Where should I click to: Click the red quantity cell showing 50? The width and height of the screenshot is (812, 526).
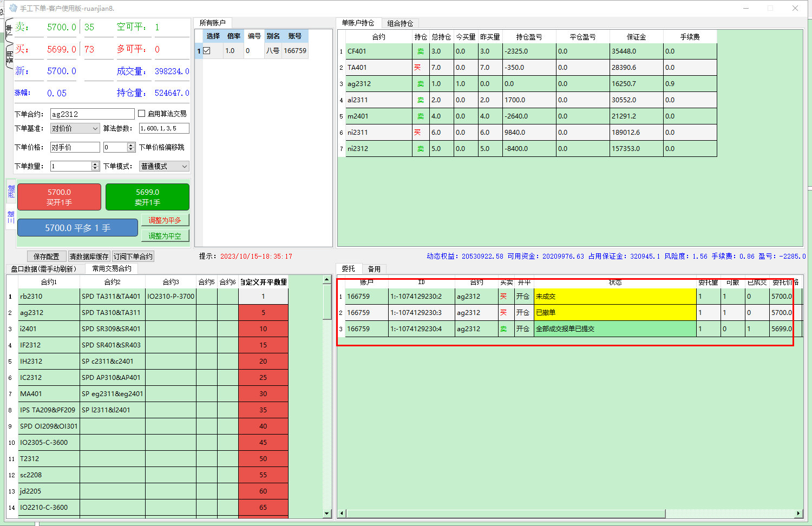click(x=263, y=459)
